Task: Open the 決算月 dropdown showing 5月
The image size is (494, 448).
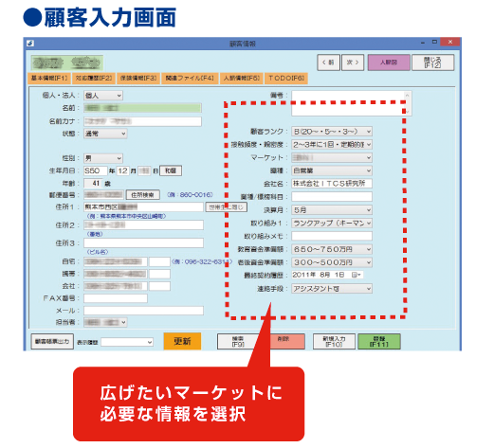Action: tap(332, 210)
